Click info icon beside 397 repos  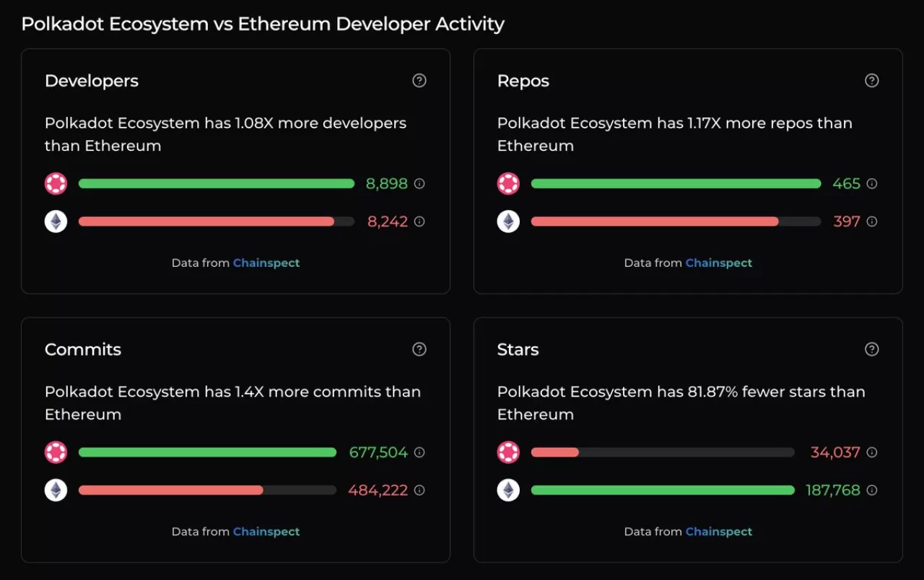[872, 221]
